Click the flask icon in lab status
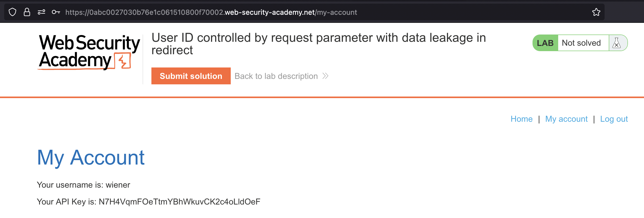 coord(617,43)
